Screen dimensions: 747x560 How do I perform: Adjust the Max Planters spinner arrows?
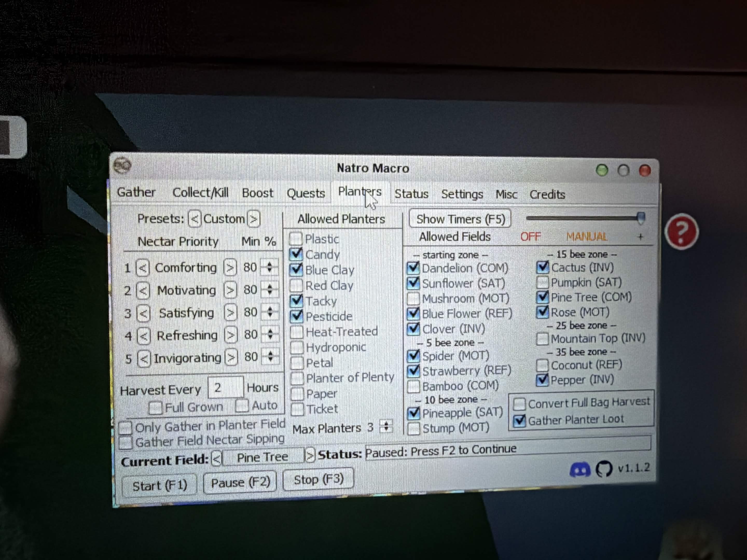pos(386,426)
